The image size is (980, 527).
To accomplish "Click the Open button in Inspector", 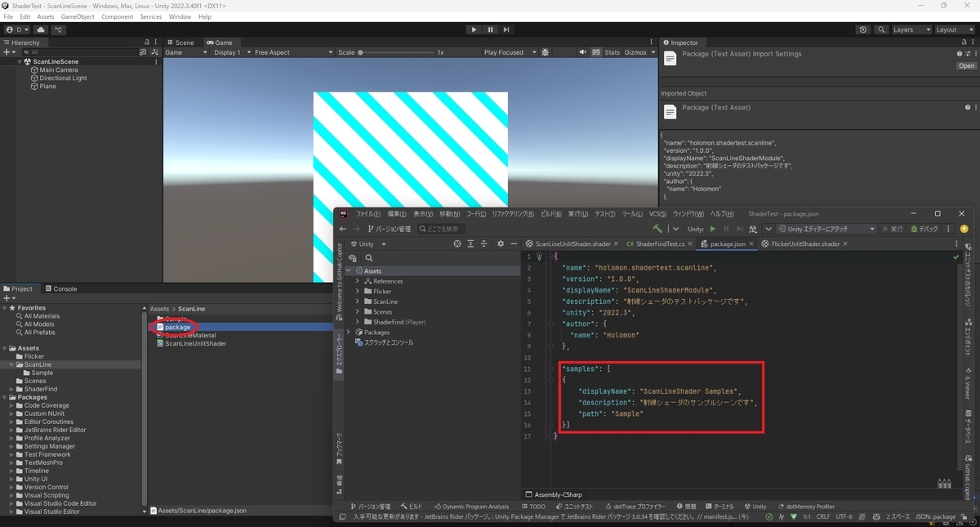I will pos(966,65).
